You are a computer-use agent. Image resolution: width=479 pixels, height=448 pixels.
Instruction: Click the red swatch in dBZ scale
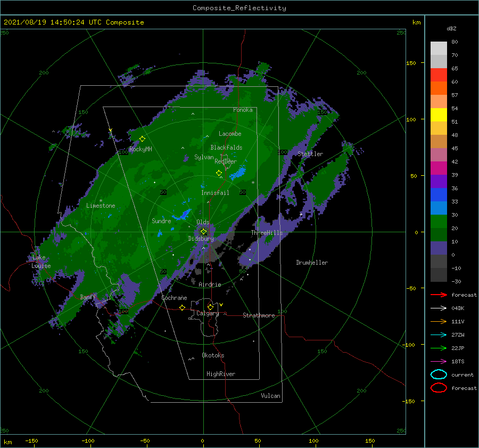click(x=439, y=75)
